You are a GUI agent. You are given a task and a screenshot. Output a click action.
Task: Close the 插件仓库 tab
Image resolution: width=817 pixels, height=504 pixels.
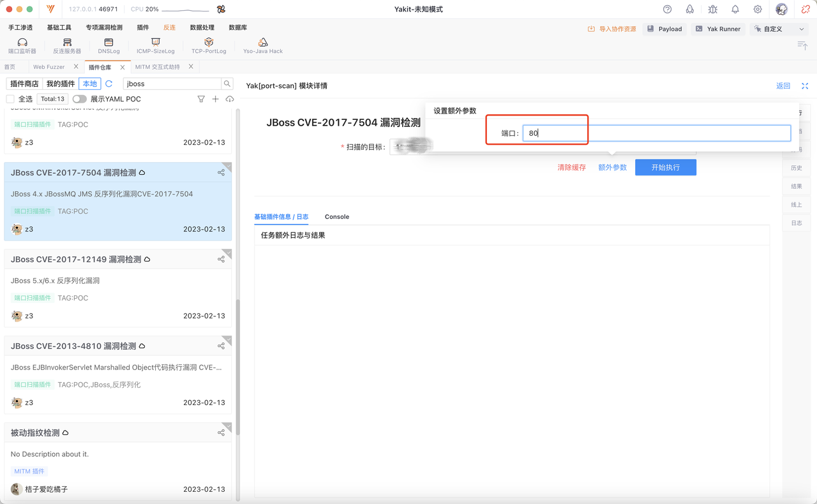point(123,67)
